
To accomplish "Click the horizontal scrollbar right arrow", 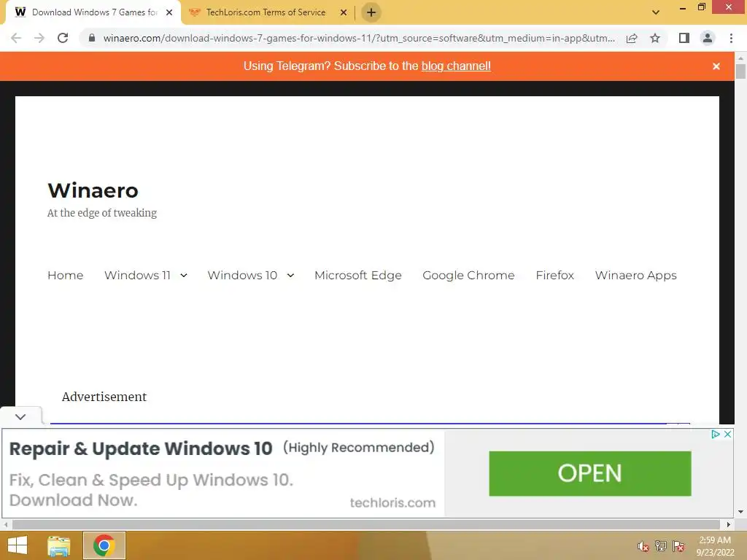I will click(x=729, y=524).
